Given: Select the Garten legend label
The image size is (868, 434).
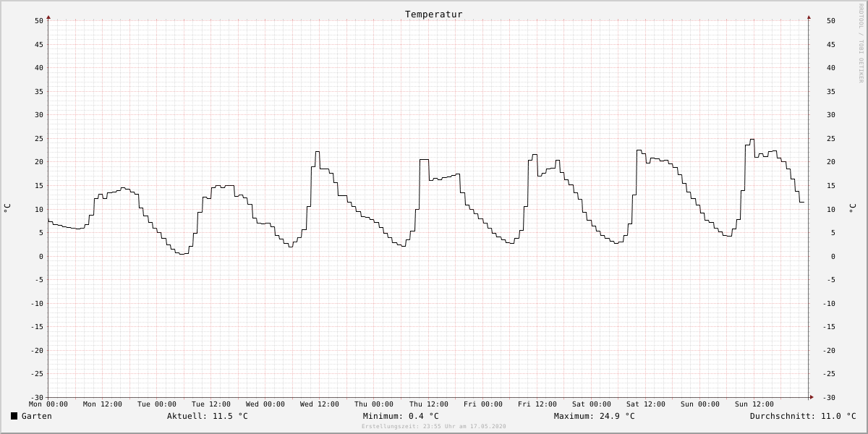Looking at the screenshot, I should (37, 416).
